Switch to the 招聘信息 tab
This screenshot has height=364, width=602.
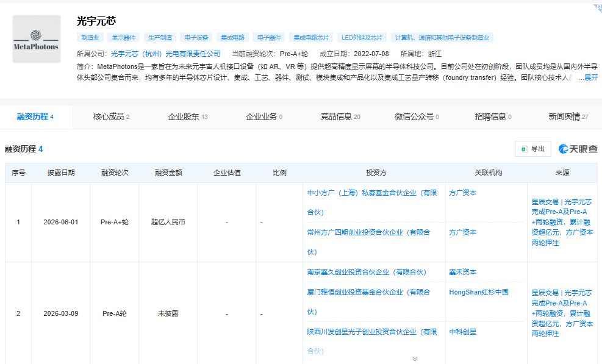(x=493, y=116)
